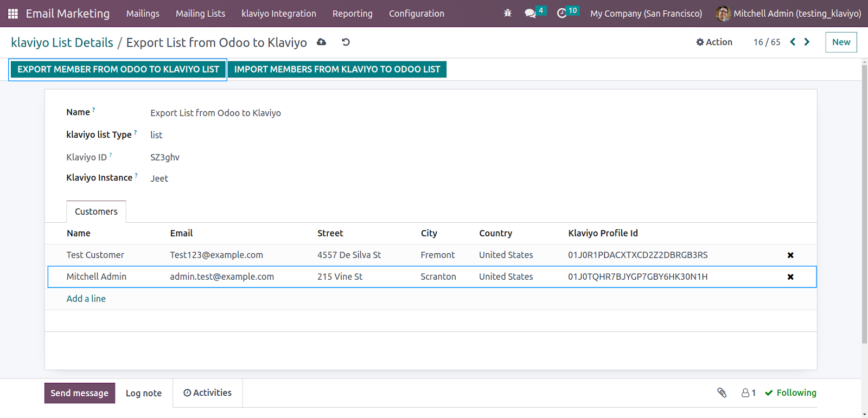The height and width of the screenshot is (418, 868).
Task: Click the Email Marketing app title
Action: pos(68,14)
